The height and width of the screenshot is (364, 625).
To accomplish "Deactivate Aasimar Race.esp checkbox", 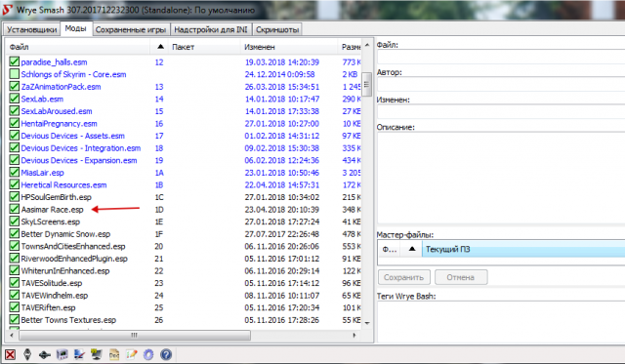I will click(15, 209).
